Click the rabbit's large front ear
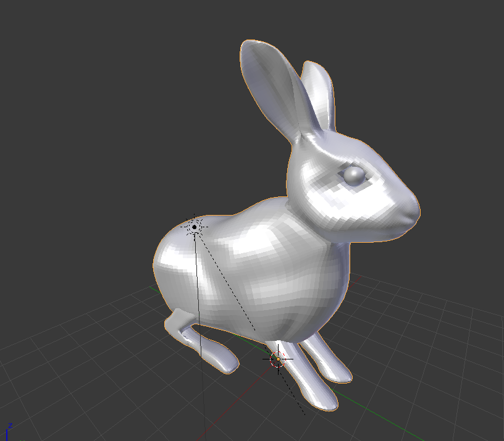504x441 pixels. point(272,88)
